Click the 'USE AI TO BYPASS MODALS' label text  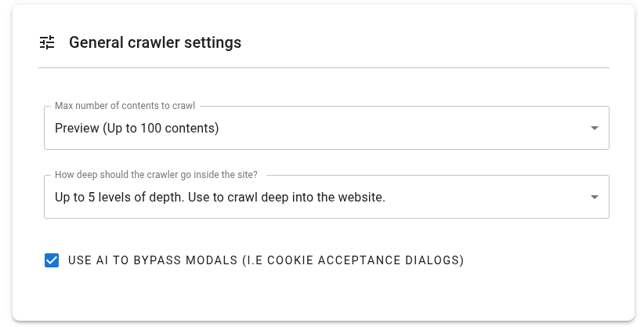pyautogui.click(x=153, y=260)
